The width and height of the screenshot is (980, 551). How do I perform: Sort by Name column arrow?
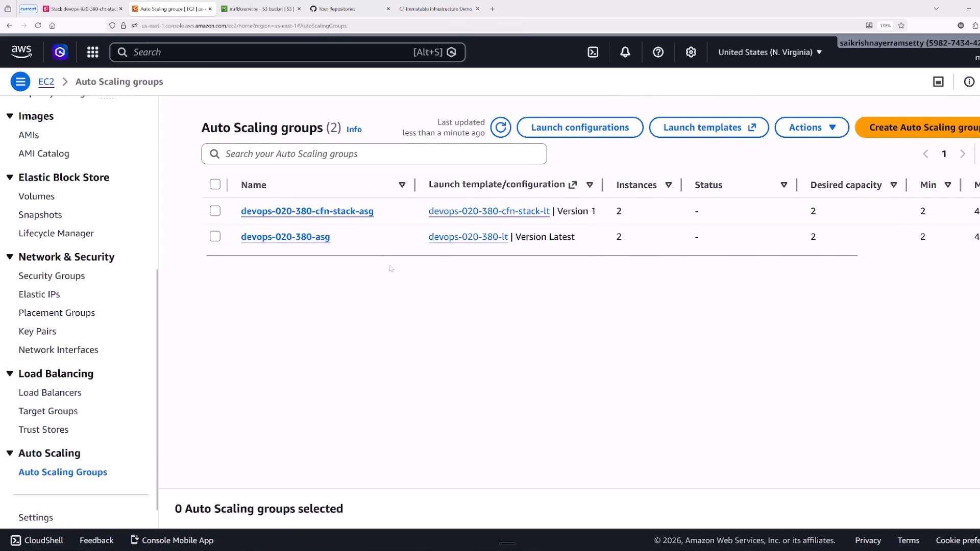point(402,185)
